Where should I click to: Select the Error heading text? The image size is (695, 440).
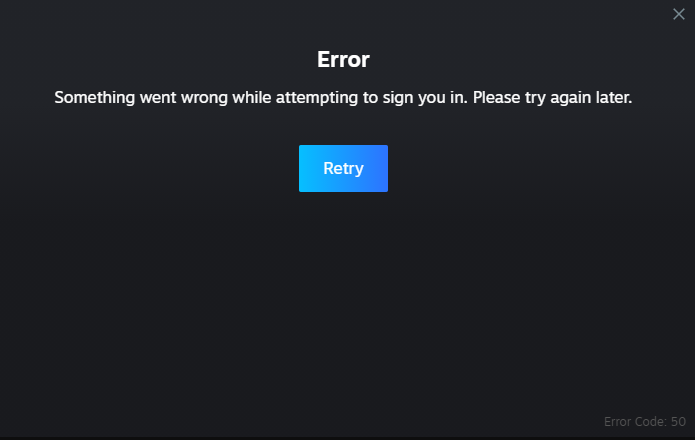(343, 59)
